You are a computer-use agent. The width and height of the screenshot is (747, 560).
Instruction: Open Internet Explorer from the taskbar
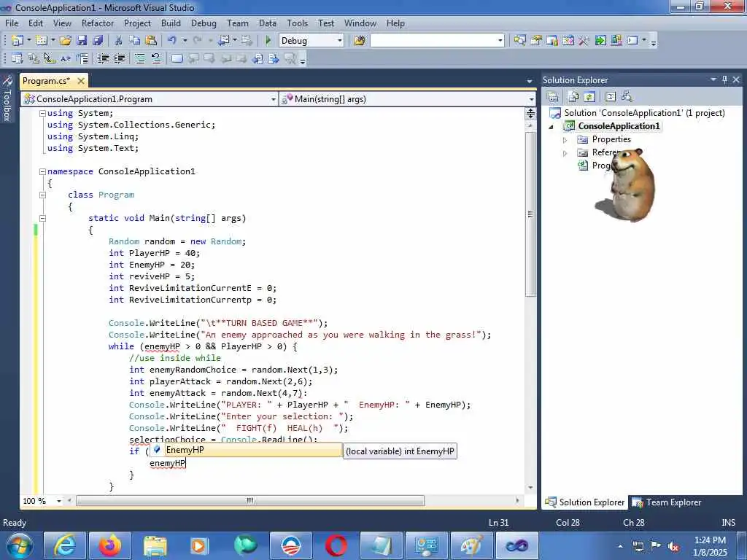click(65, 545)
